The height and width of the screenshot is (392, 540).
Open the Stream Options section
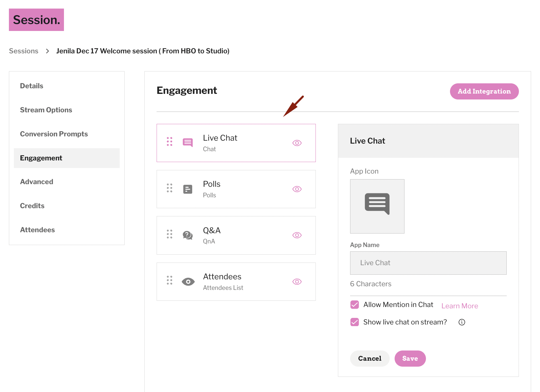46,110
